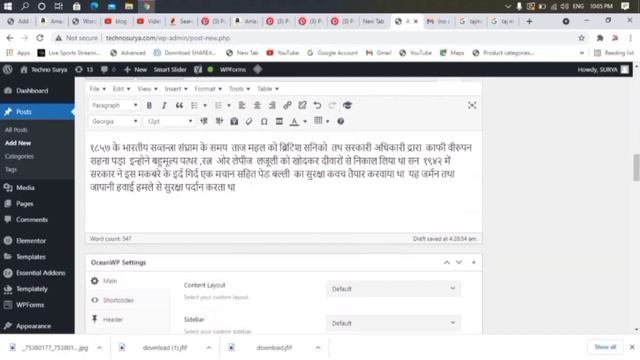The height and width of the screenshot is (360, 640).
Task: Go to All Posts
Action: 16,130
